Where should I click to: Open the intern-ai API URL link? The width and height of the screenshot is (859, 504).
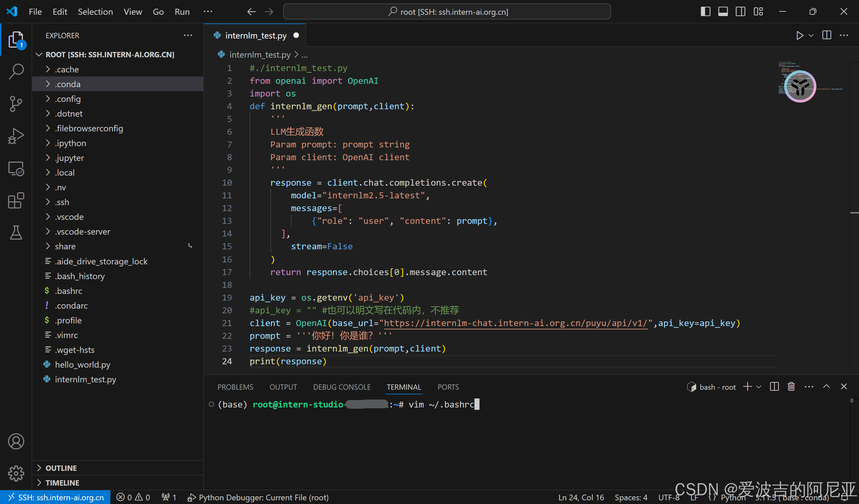click(x=515, y=323)
